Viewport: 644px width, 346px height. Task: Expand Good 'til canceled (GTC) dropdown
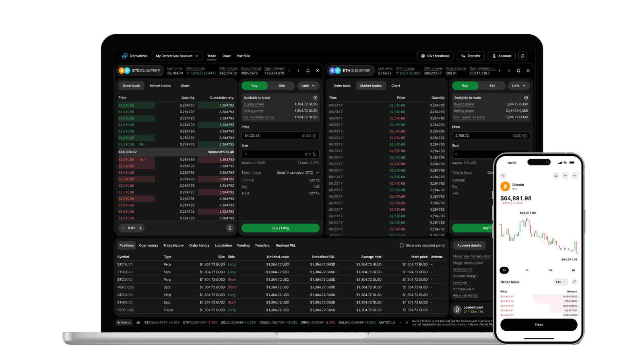(298, 173)
